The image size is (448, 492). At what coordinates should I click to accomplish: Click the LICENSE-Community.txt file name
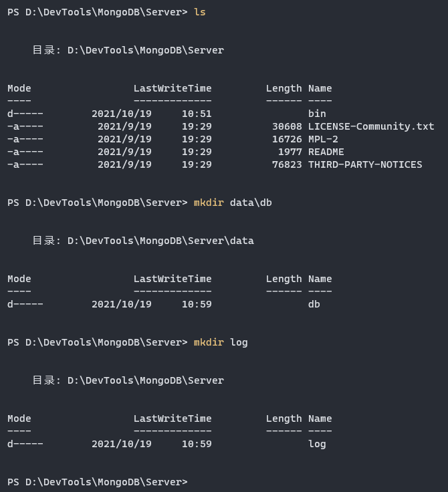click(x=371, y=126)
